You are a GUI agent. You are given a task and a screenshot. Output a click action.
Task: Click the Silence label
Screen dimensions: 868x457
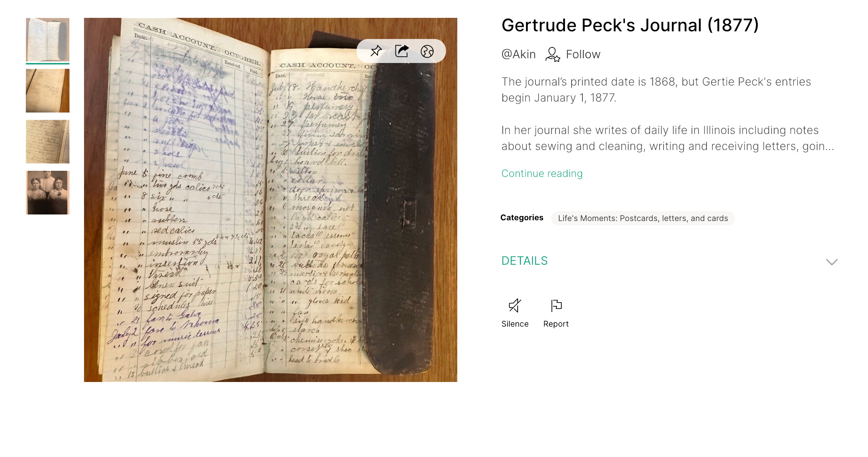click(515, 324)
